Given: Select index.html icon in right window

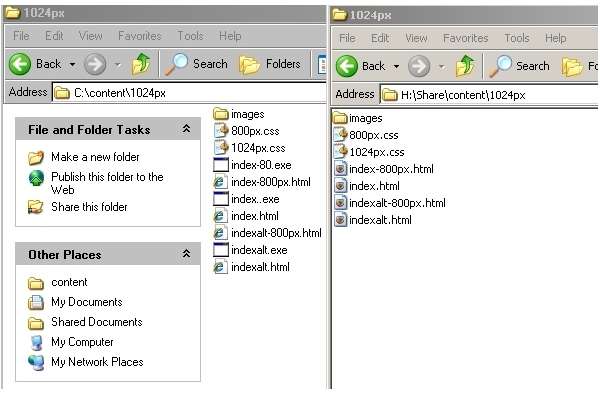Looking at the screenshot, I should [x=340, y=186].
